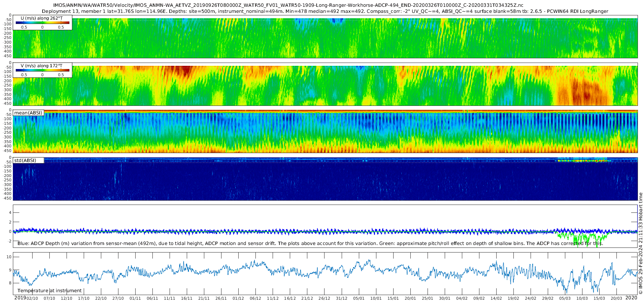The image size is (644, 304).
Task: Click the 12/10 date tick label
Action: pos(67,298)
